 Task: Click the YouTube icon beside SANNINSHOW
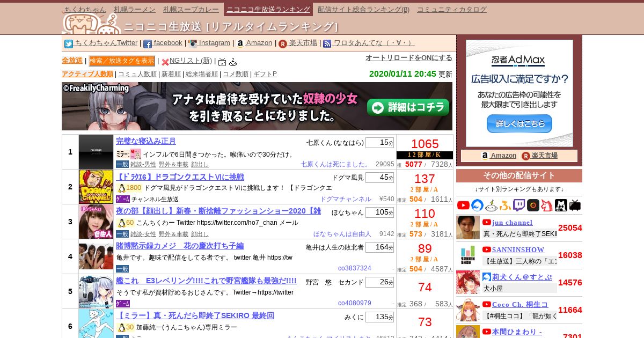click(x=487, y=249)
